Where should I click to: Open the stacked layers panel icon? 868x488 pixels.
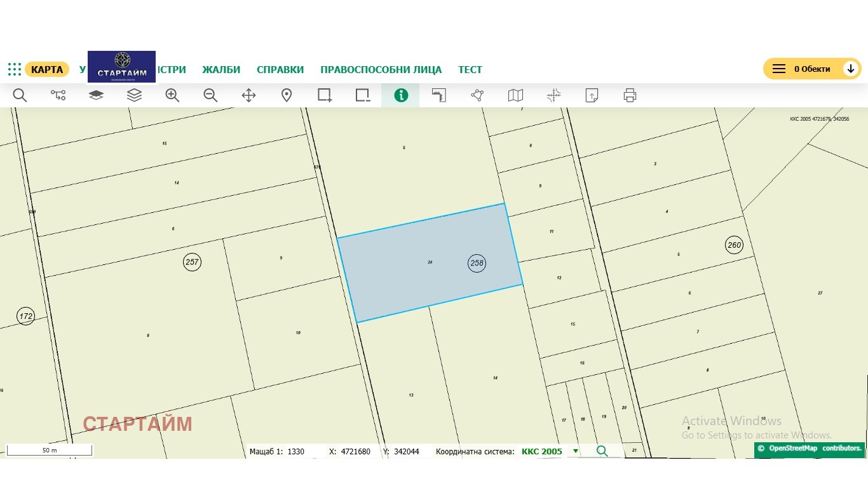[x=134, y=95]
